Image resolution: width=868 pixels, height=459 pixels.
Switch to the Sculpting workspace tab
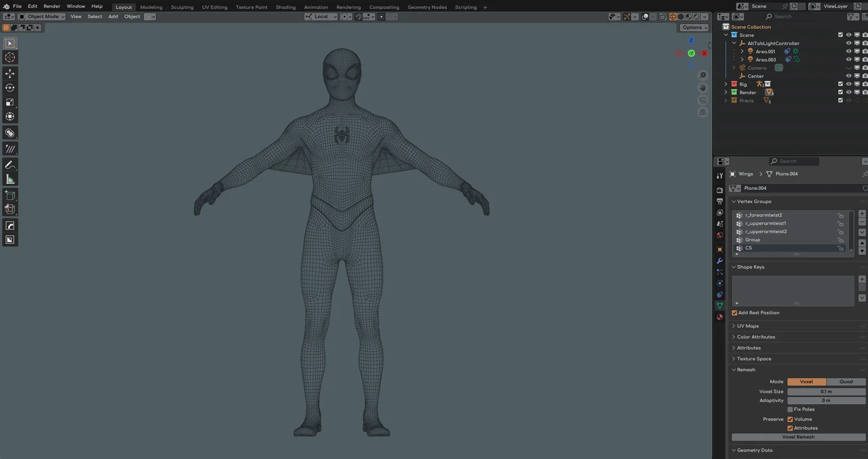point(182,7)
